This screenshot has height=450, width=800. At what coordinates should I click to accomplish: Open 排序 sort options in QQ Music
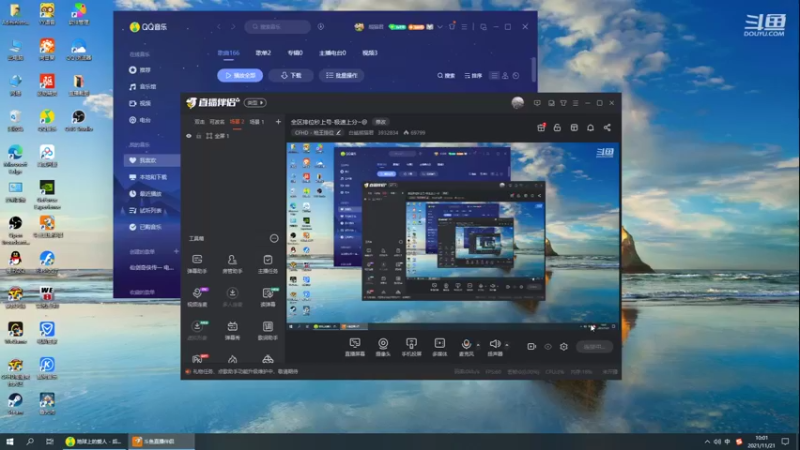(x=473, y=76)
